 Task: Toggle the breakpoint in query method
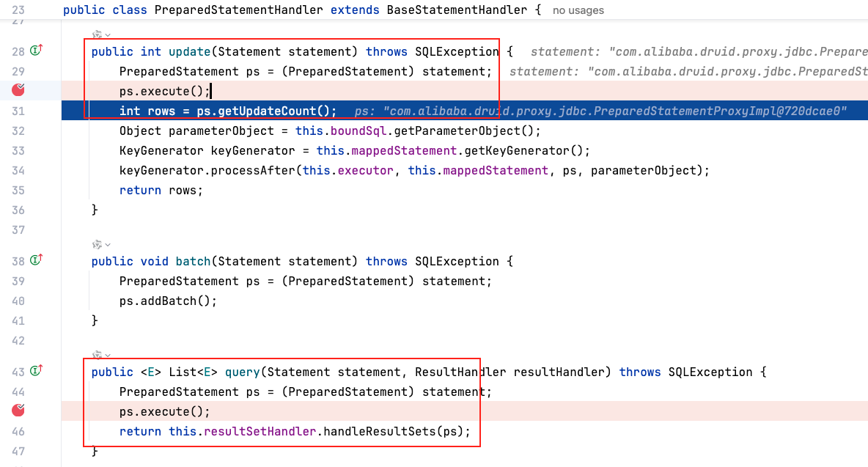[x=18, y=410]
